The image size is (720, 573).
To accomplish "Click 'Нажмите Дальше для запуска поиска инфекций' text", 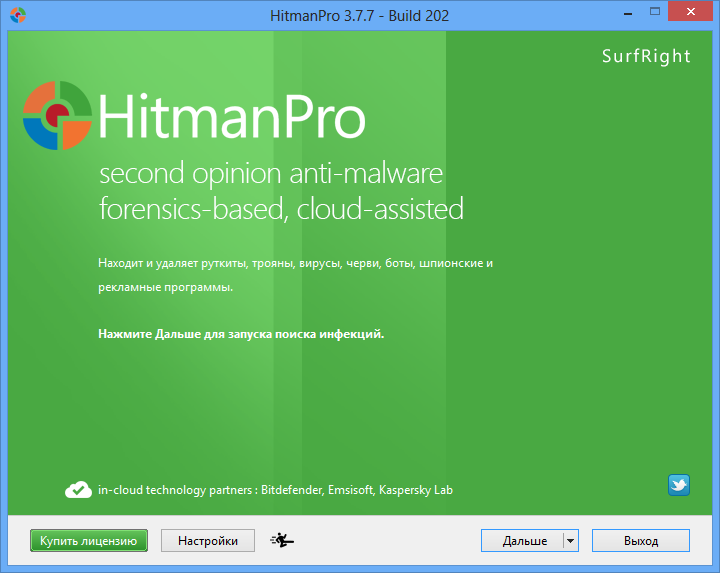I will [241, 334].
